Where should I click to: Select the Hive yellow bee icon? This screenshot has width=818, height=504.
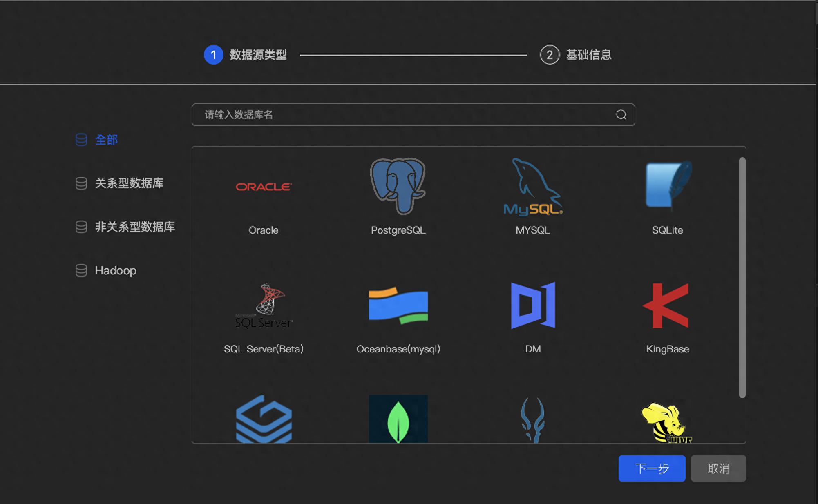coord(667,422)
